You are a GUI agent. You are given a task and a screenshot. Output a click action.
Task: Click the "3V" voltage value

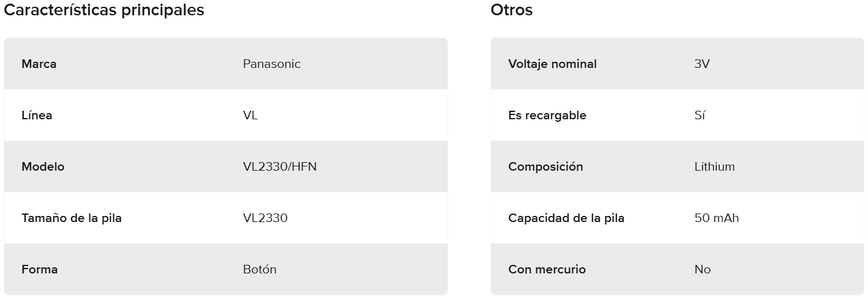(x=702, y=64)
